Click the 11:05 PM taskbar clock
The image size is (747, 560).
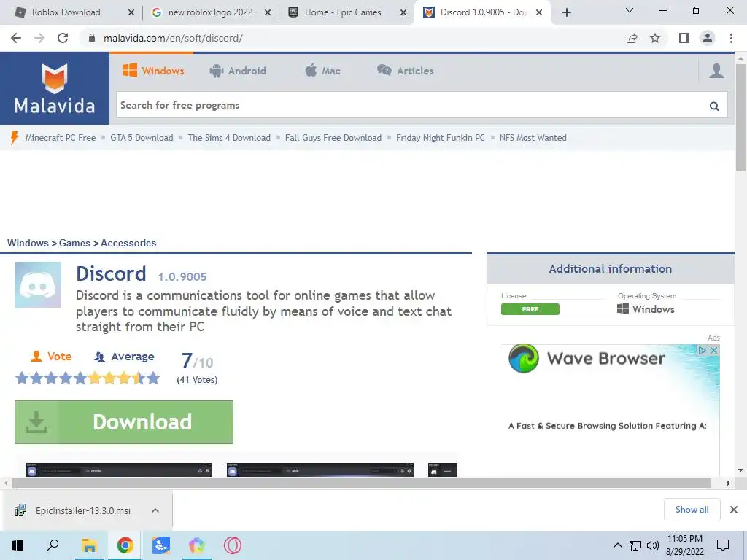click(684, 539)
